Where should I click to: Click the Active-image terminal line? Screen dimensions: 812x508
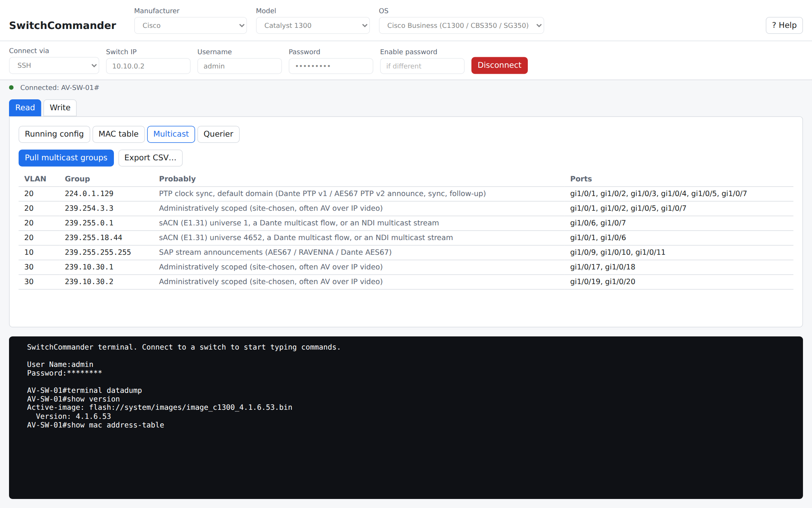click(x=159, y=408)
